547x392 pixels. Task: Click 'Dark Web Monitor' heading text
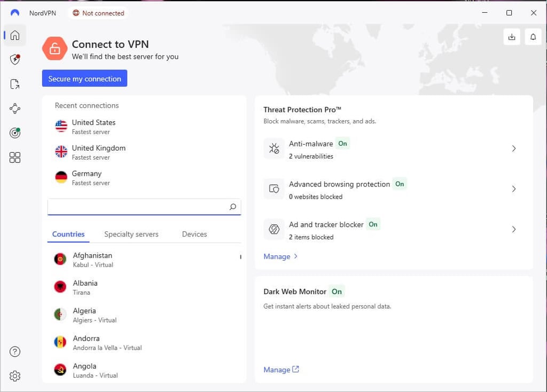point(295,292)
